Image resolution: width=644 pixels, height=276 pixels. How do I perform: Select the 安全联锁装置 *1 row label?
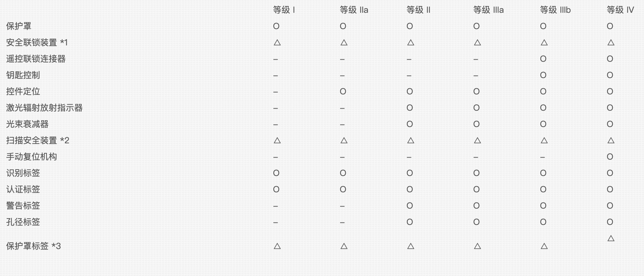(x=37, y=43)
